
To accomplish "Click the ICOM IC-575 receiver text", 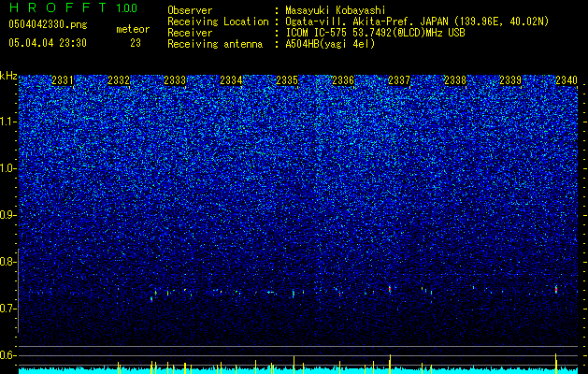I will [x=376, y=33].
